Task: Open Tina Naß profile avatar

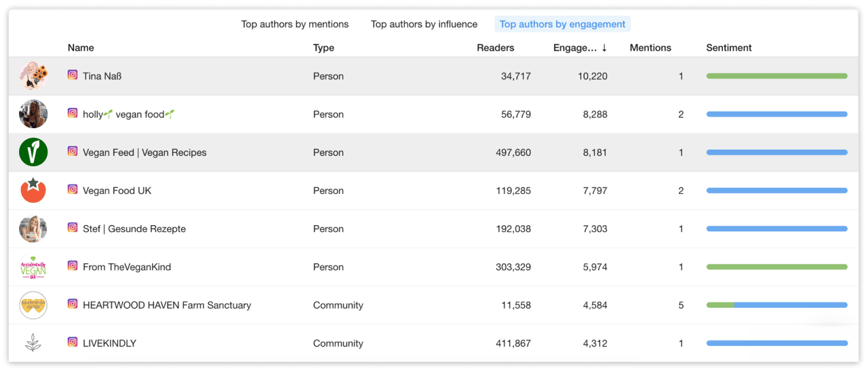Action: pos(33,76)
